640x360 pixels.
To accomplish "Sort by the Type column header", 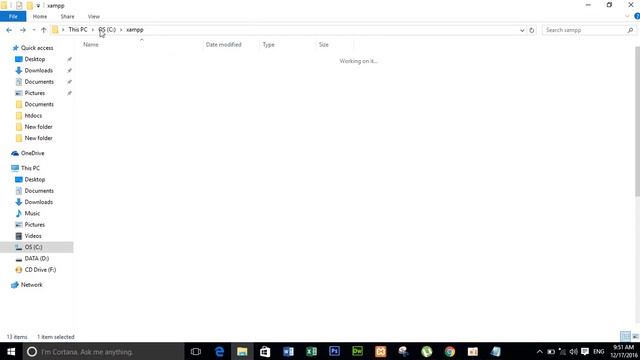I will coord(269,44).
